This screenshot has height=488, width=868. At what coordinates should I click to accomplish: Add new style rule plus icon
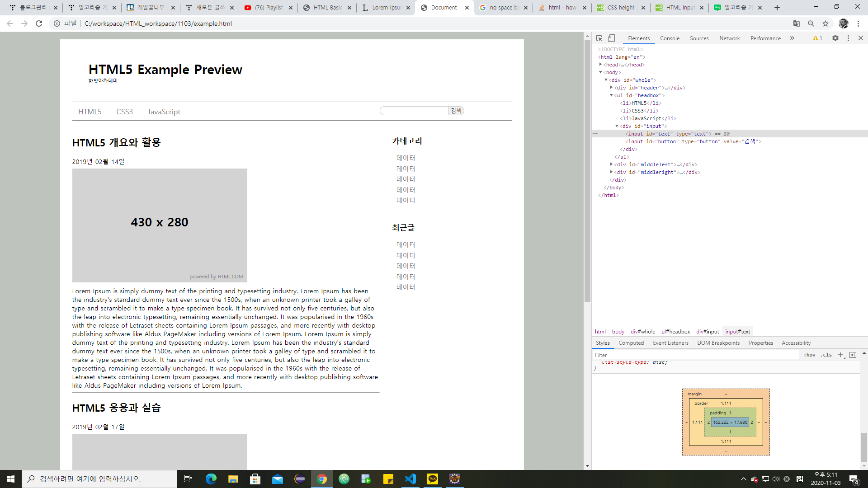coord(840,355)
